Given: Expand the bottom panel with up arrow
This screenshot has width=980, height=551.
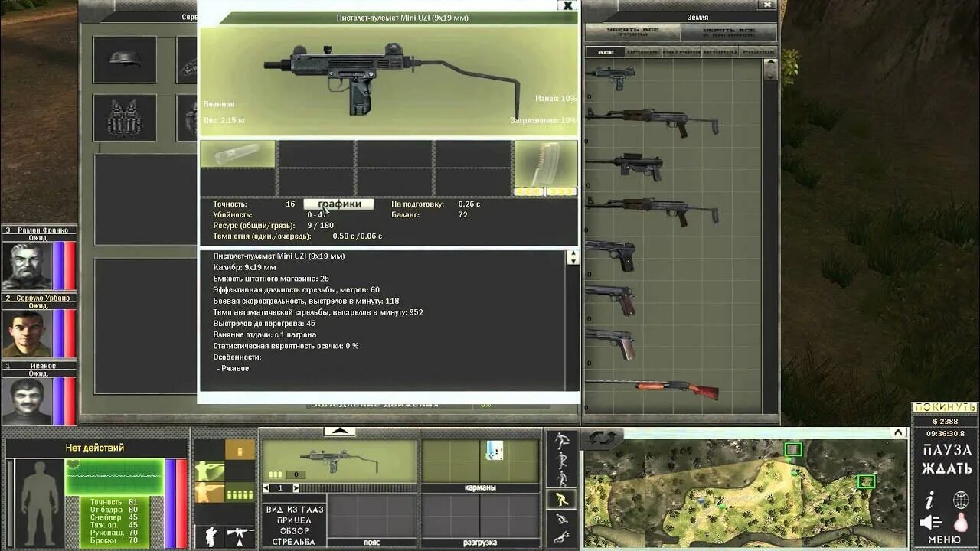Looking at the screenshot, I should click(x=339, y=432).
